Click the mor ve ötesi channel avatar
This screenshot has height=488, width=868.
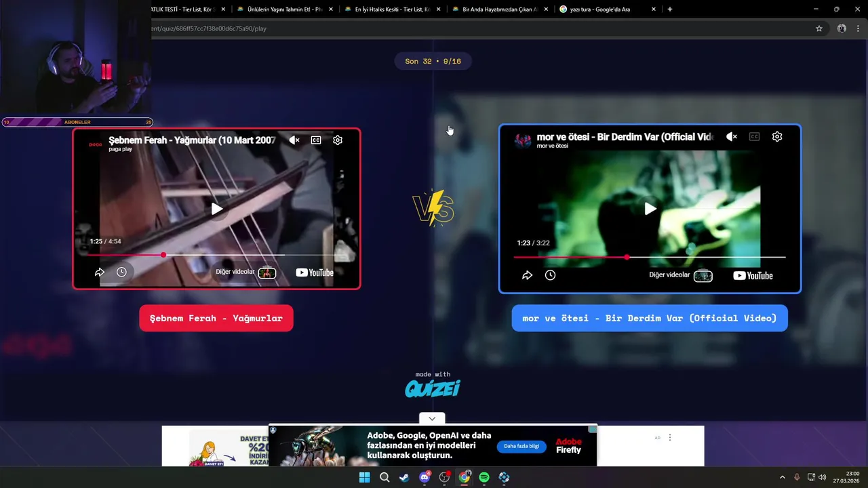(523, 140)
